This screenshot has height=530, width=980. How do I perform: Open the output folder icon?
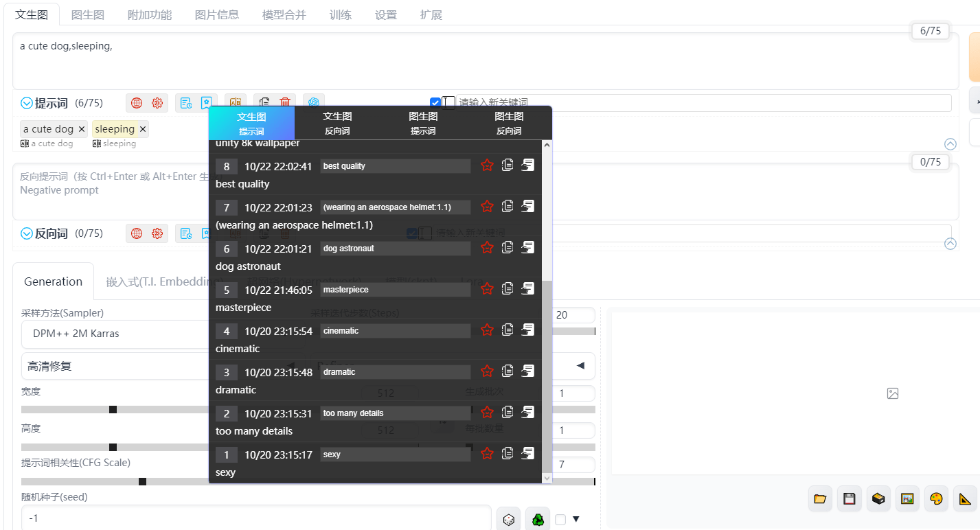coord(819,499)
